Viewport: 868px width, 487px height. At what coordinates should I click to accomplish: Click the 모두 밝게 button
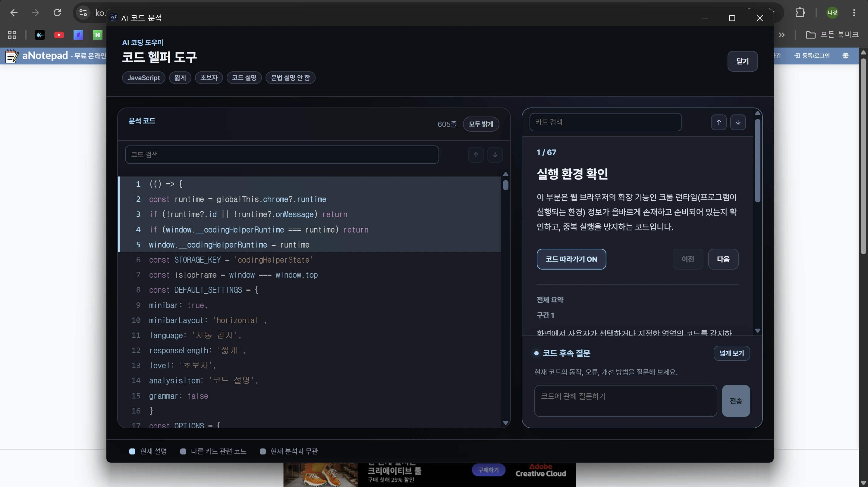pos(481,124)
